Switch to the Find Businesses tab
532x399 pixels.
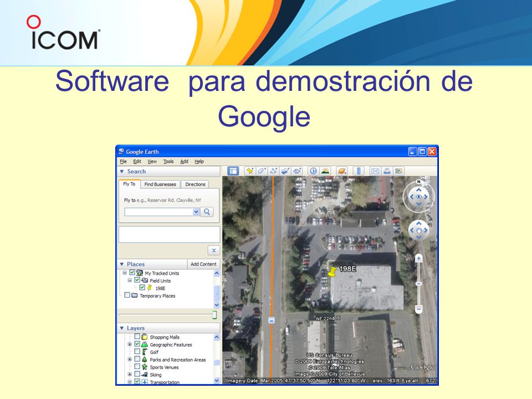point(160,184)
